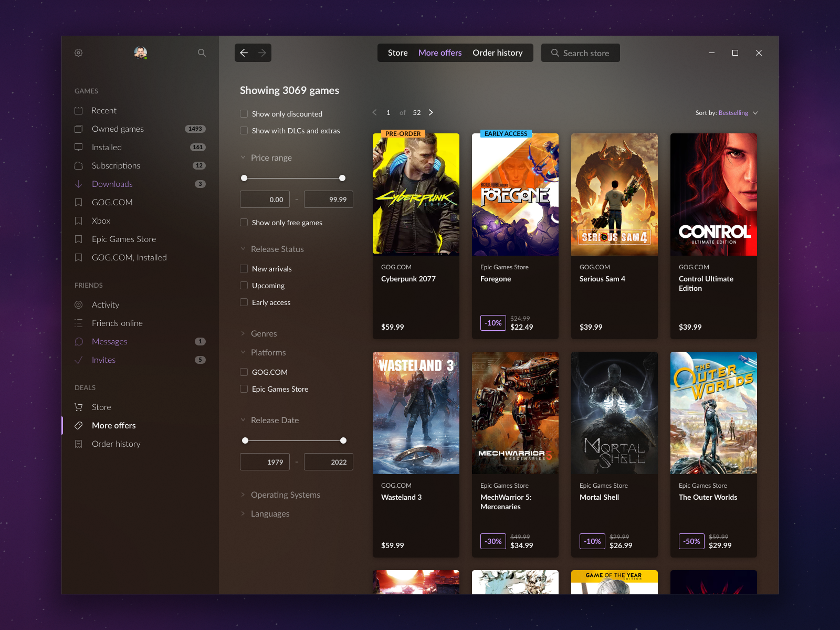Open Serious Sam 4 title link

[x=602, y=279]
